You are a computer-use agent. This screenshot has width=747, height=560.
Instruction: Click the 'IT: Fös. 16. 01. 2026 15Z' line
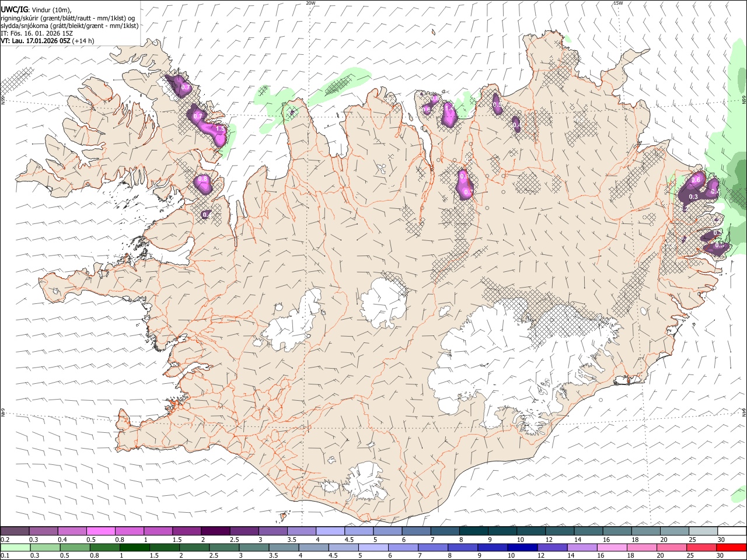[x=37, y=33]
